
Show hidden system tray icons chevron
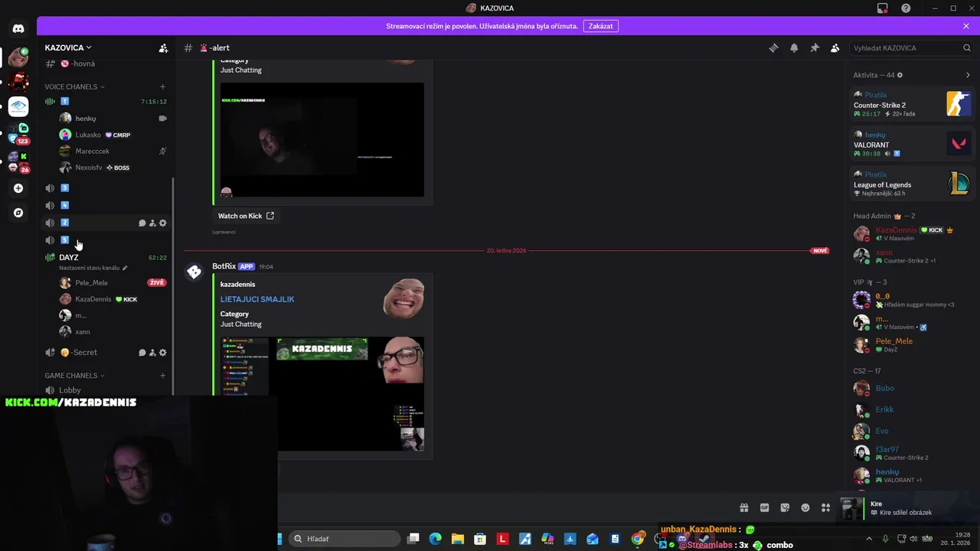point(868,539)
